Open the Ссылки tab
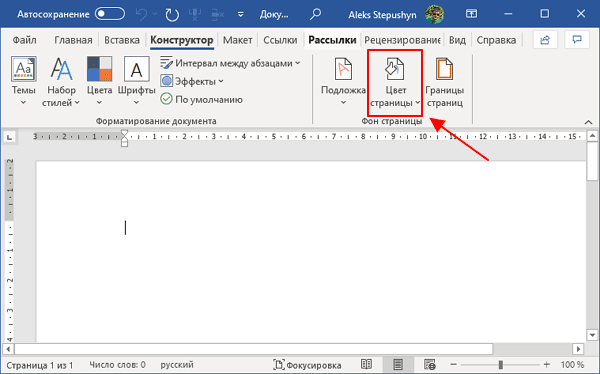This screenshot has width=600, height=374. [280, 40]
